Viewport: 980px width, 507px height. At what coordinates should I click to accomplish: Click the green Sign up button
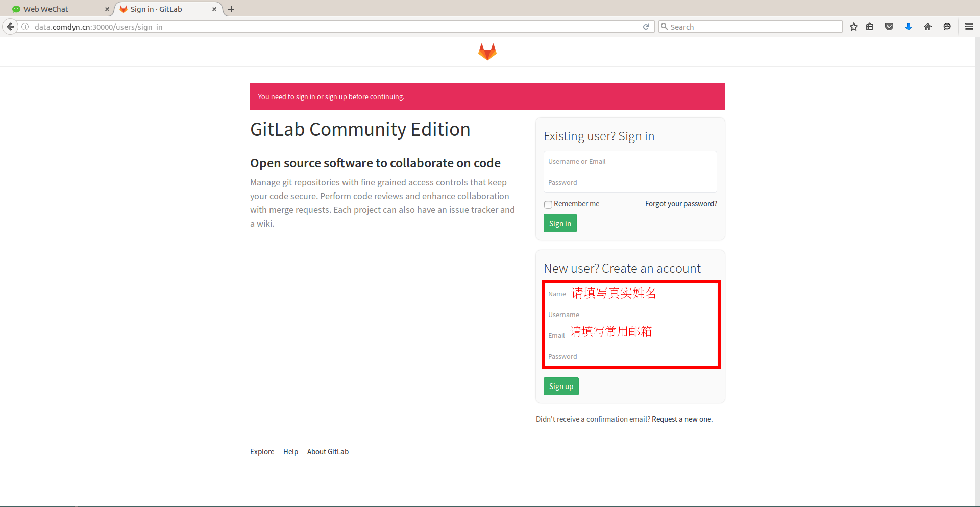(x=561, y=387)
